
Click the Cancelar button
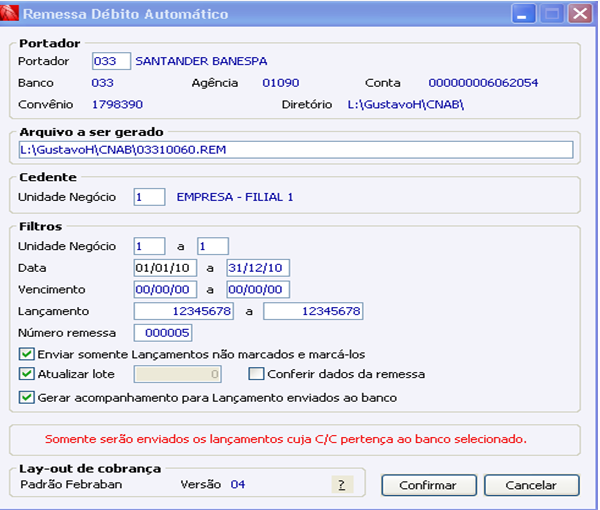coord(532,485)
